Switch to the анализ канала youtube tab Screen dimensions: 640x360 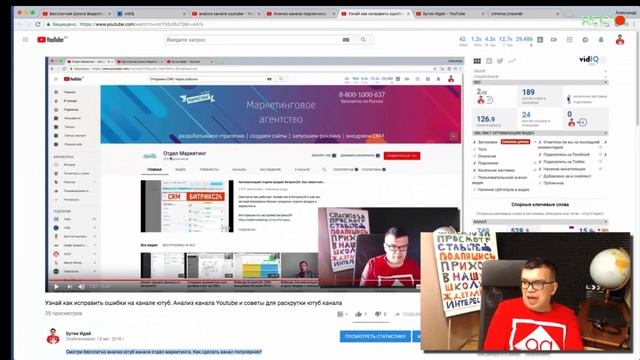(x=226, y=13)
